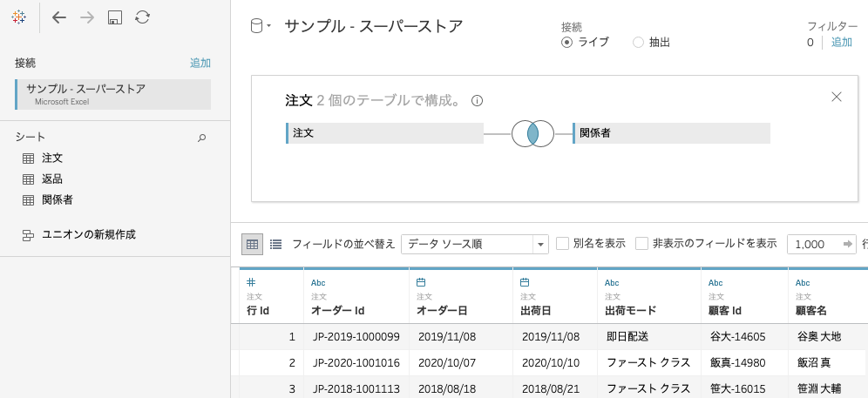Open the info icon beside table count
Screen dimensions: 868x398
(478, 101)
